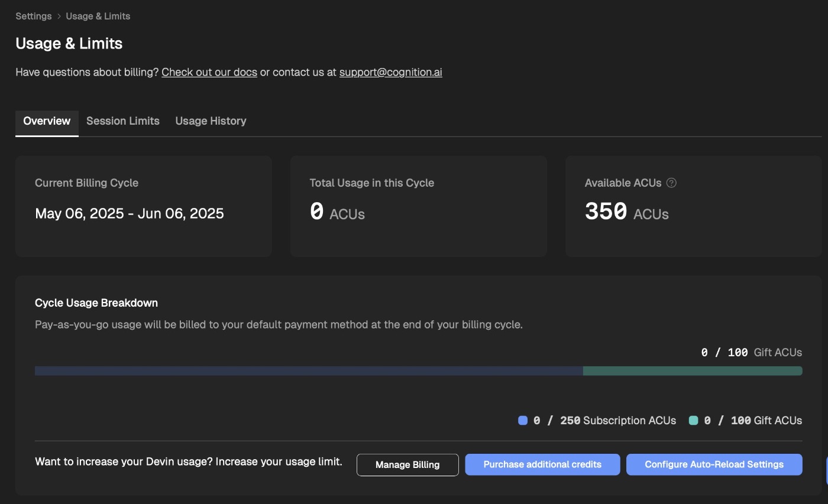
Task: Click the teal Gift ACUs legend swatch
Action: point(694,421)
